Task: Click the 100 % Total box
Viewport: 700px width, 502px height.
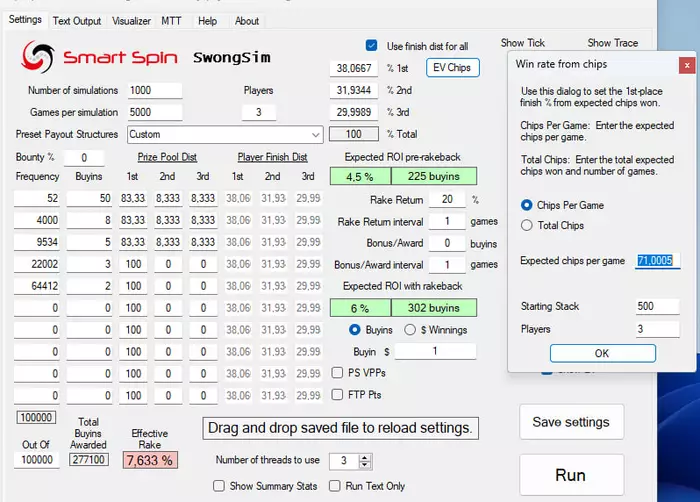Action: pyautogui.click(x=354, y=134)
